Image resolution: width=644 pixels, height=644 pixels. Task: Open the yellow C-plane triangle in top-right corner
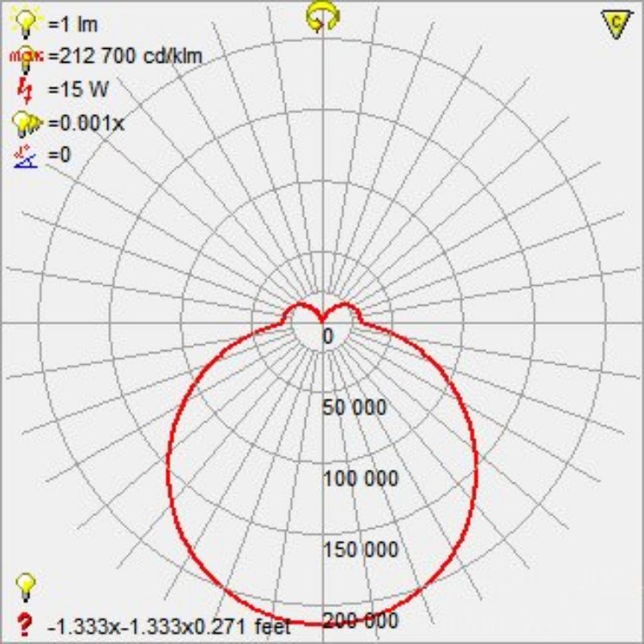[x=613, y=25]
